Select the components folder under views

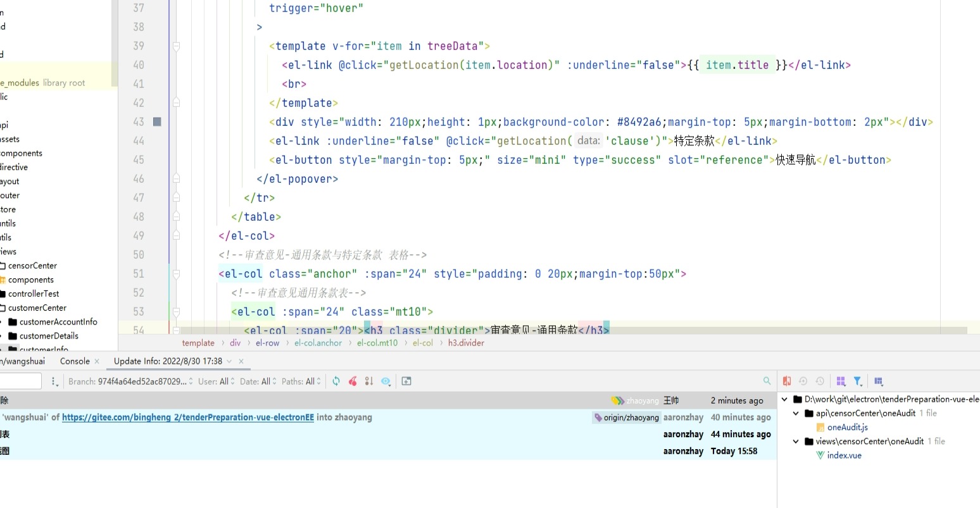[x=31, y=280]
